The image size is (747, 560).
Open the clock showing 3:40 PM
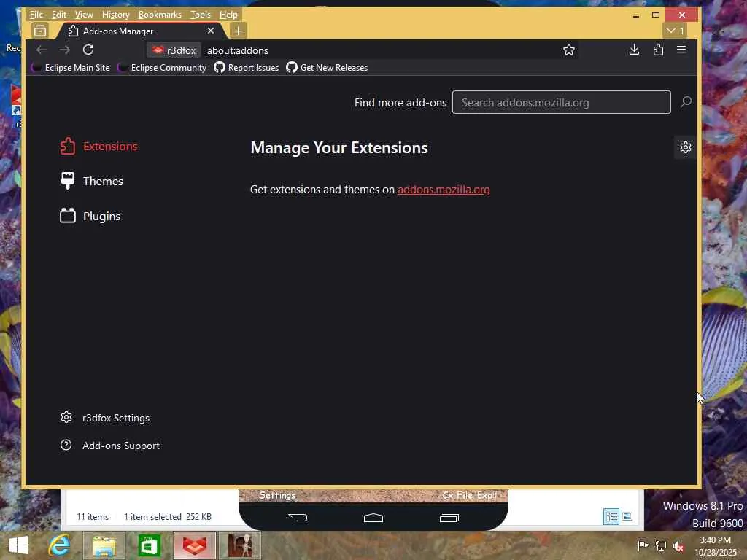click(716, 546)
